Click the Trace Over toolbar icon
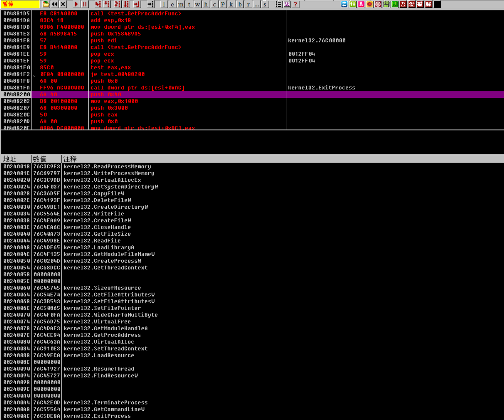Screen dimensions: 504x420 tap(126, 4)
